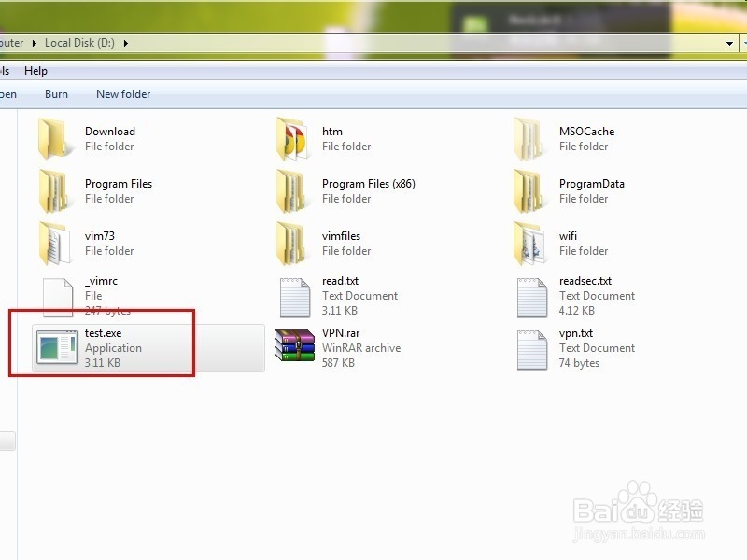The height and width of the screenshot is (560, 747).
Task: Click the htm folder name
Action: [332, 132]
